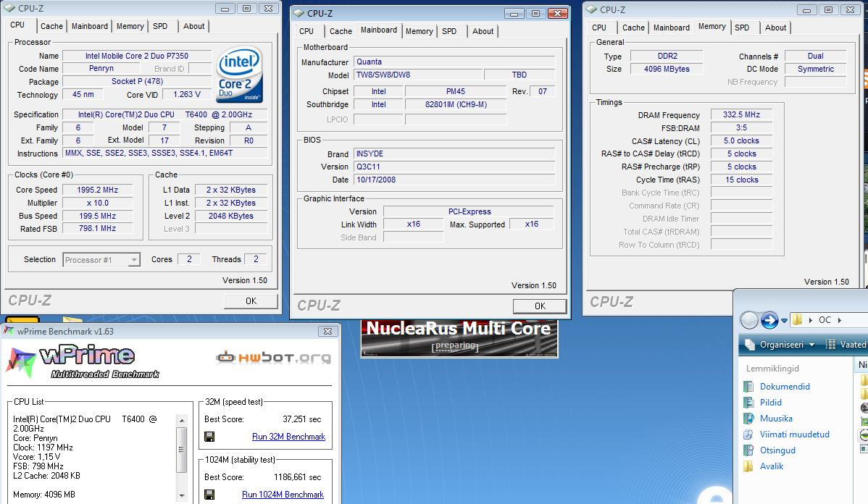Click the Viimati muudetud icon
Screen dimensions: 868x504
pos(748,434)
